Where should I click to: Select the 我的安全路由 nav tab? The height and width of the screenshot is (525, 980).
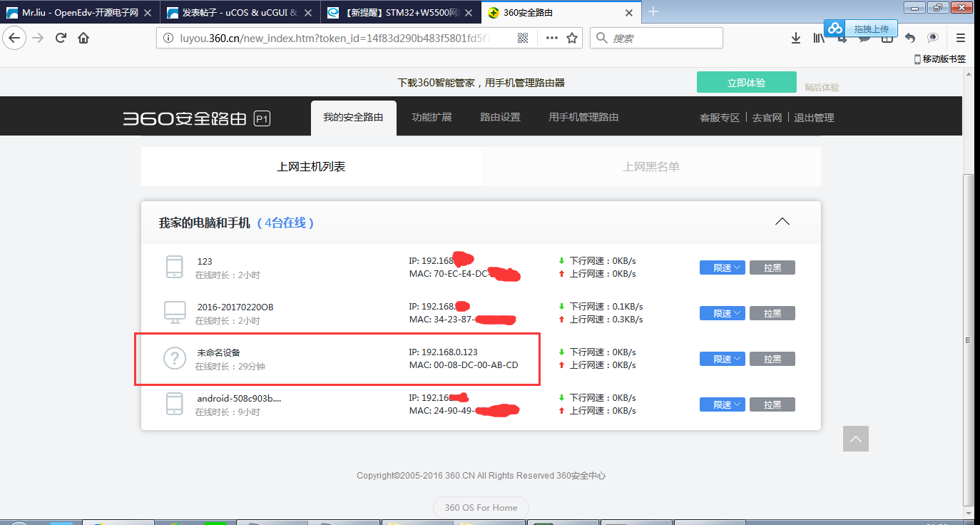(x=353, y=118)
